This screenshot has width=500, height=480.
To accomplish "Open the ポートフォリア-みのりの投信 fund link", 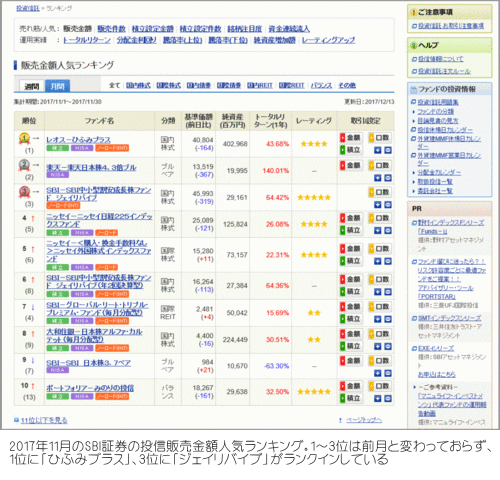I will pos(90,388).
